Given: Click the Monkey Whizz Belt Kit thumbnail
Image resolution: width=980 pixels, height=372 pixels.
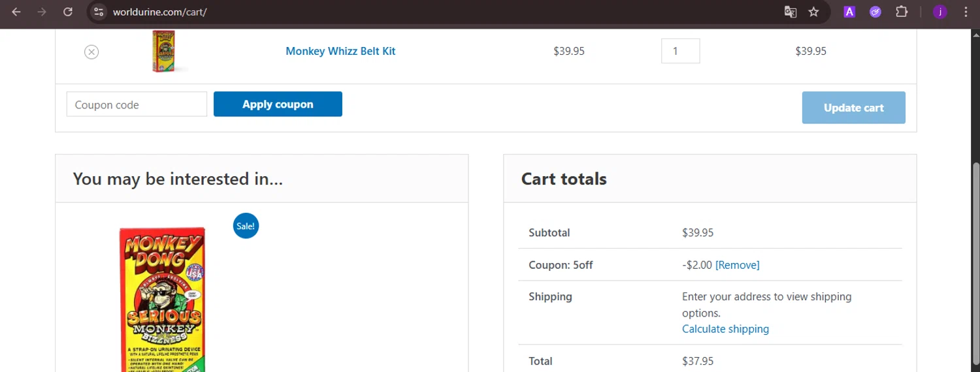Looking at the screenshot, I should coord(163,51).
